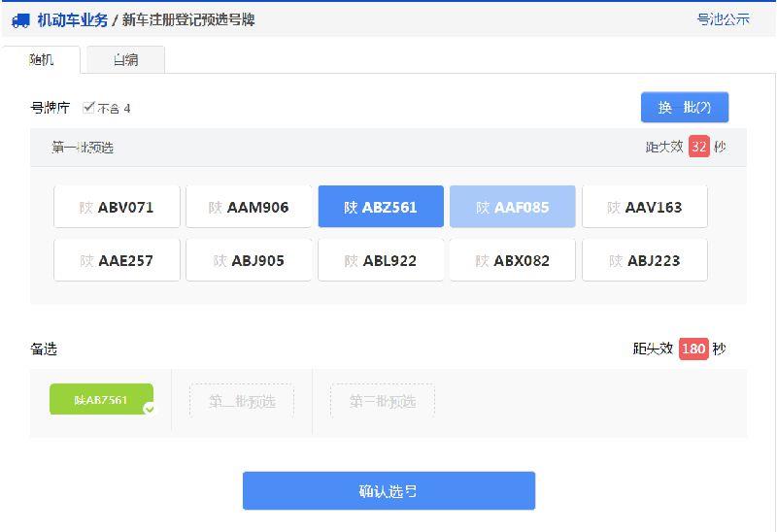Select plate 陕 ABJ905
Viewport: 777px width, 532px height.
[249, 260]
